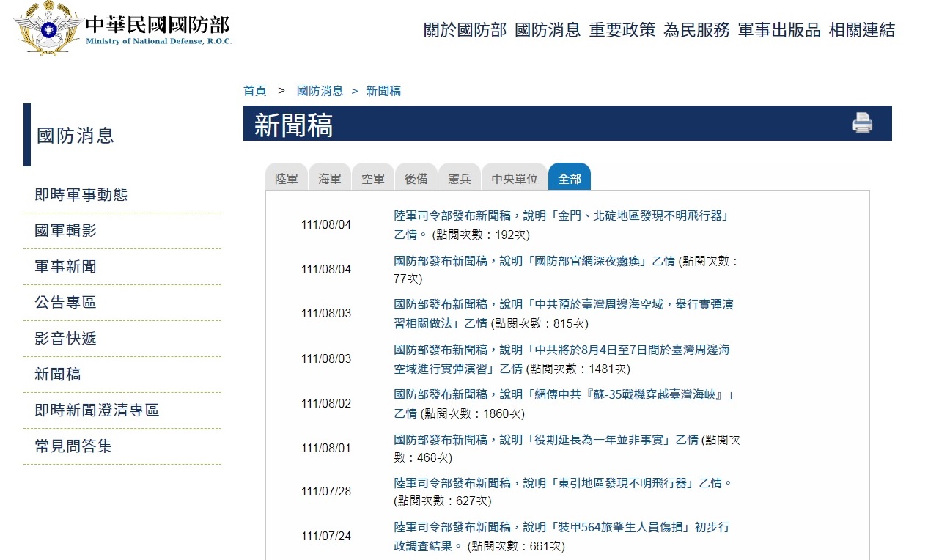Open the 為民服務 menu item
The image size is (928, 560).
click(x=696, y=30)
